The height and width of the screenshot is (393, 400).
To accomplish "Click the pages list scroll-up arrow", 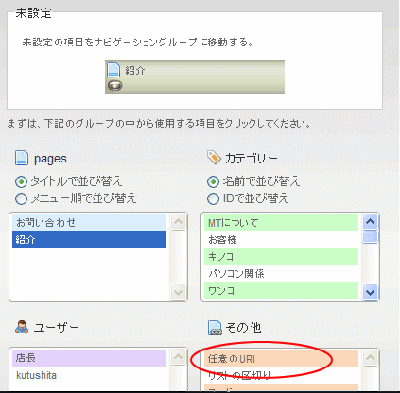I will (178, 222).
